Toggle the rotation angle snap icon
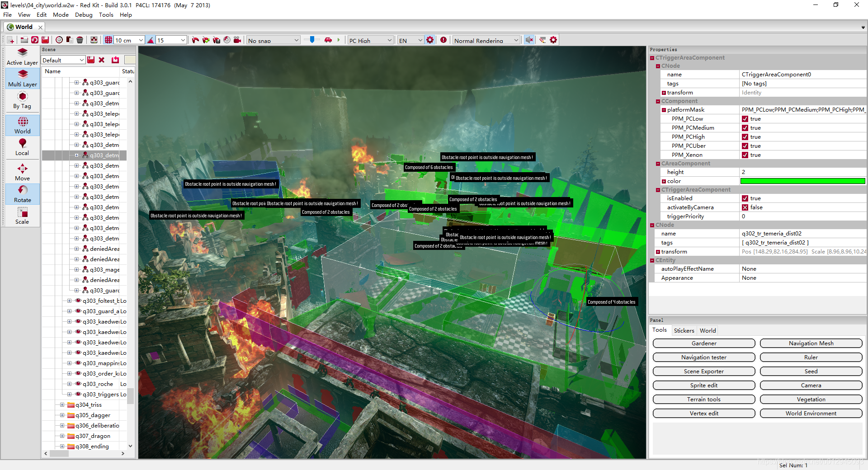 tap(151, 40)
